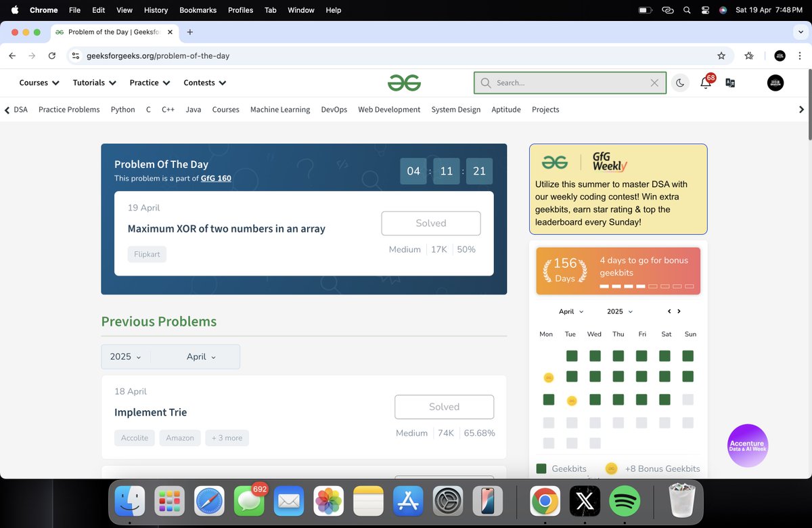The height and width of the screenshot is (528, 812).
Task: Click the GeeksforGeeks logo in header
Action: [404, 83]
